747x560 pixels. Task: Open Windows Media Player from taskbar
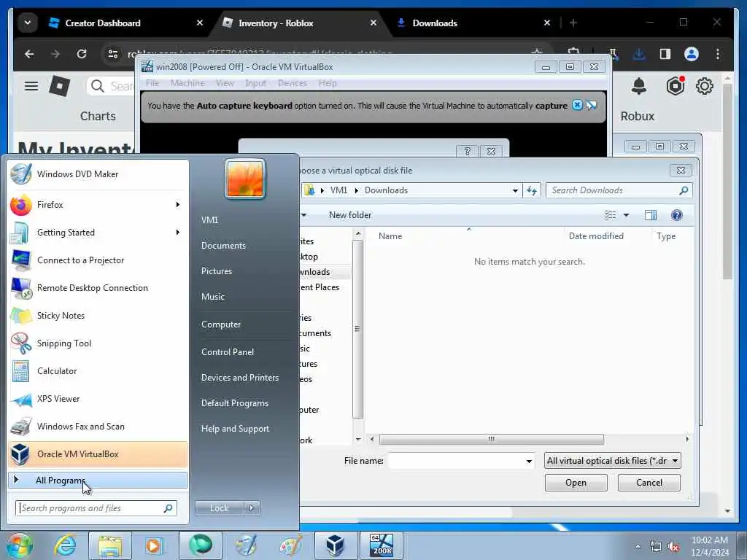tap(154, 545)
